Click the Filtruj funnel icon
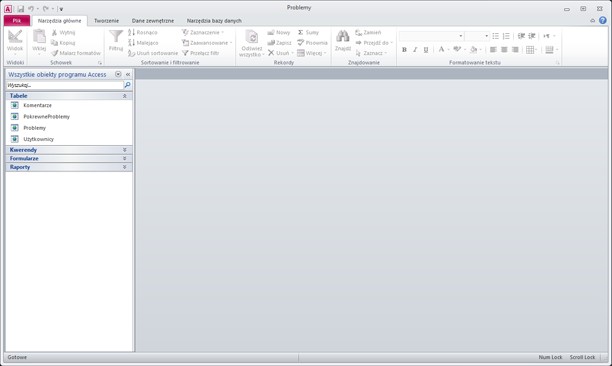The width and height of the screenshot is (612, 366). click(116, 36)
